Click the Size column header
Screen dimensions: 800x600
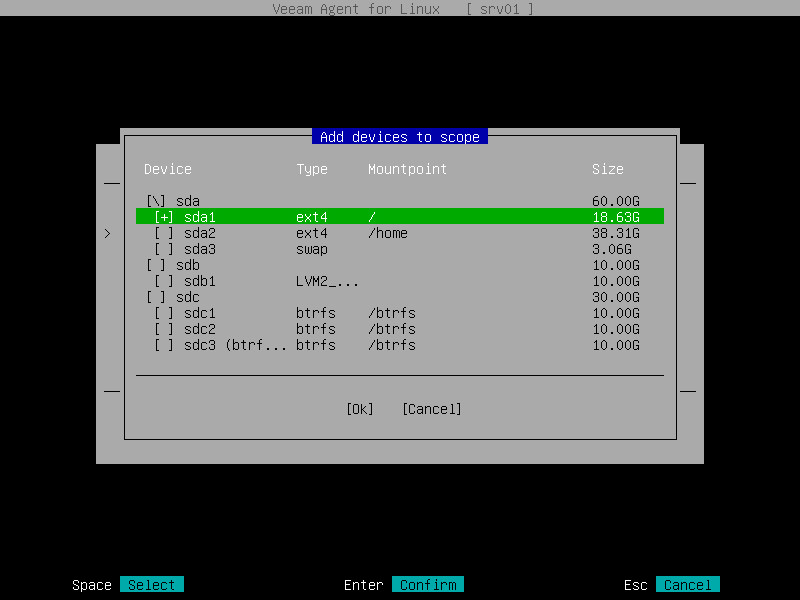coord(608,169)
